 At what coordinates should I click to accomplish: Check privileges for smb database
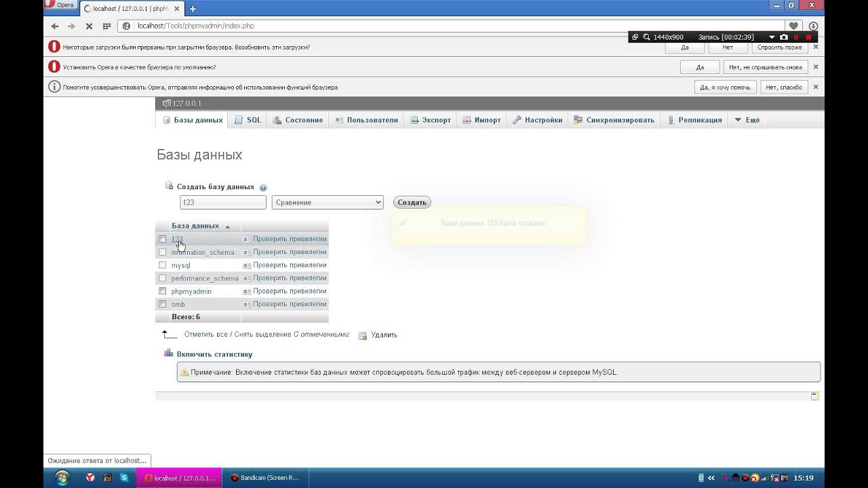tap(290, 304)
